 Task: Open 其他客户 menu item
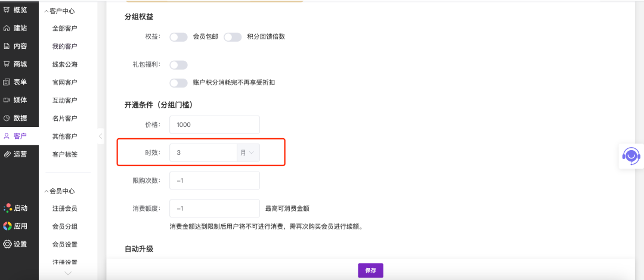click(x=65, y=136)
